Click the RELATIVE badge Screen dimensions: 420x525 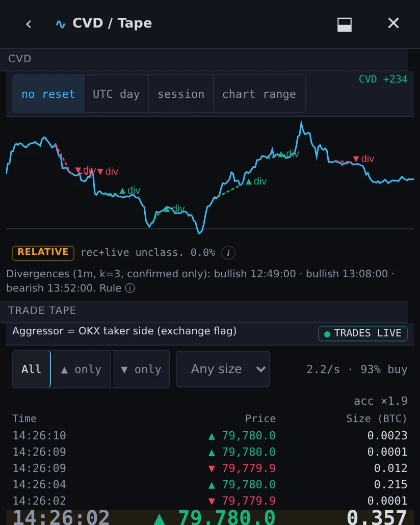point(43,253)
